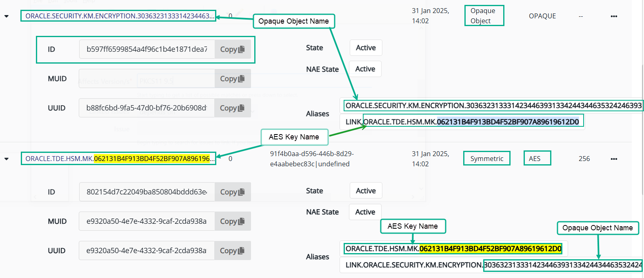Open the three-dot menu for the OPAQUE row
The width and height of the screenshot is (644, 278).
click(614, 16)
